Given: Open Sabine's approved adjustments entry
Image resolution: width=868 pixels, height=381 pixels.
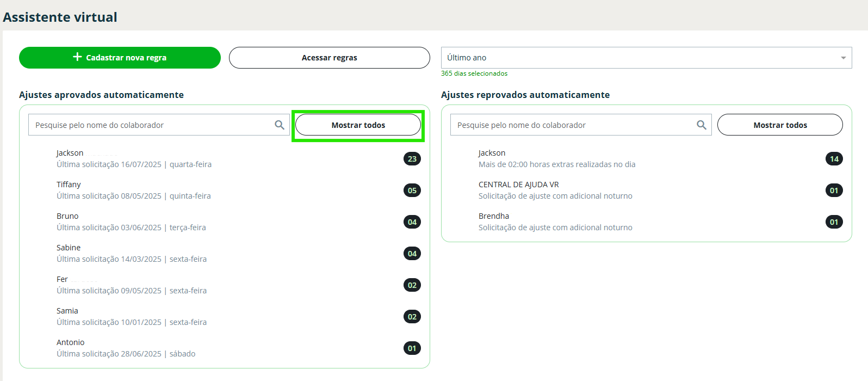Looking at the screenshot, I should (x=132, y=254).
